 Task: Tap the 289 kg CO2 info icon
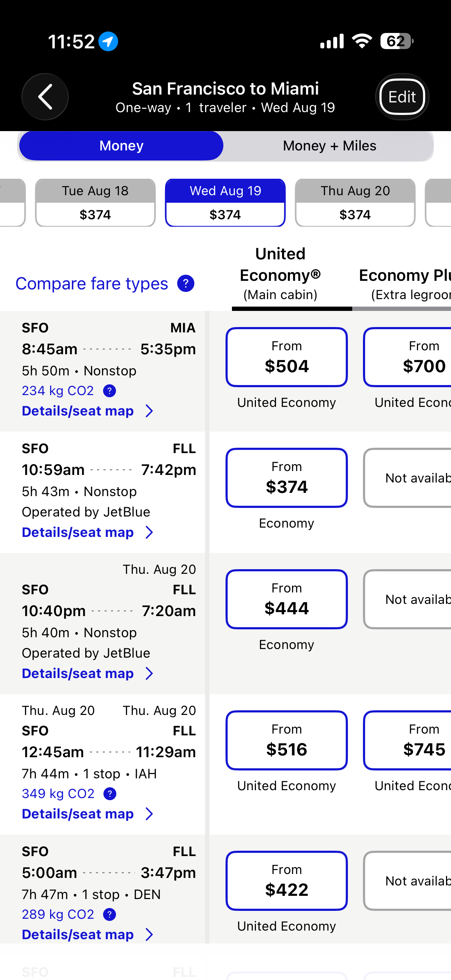110,914
